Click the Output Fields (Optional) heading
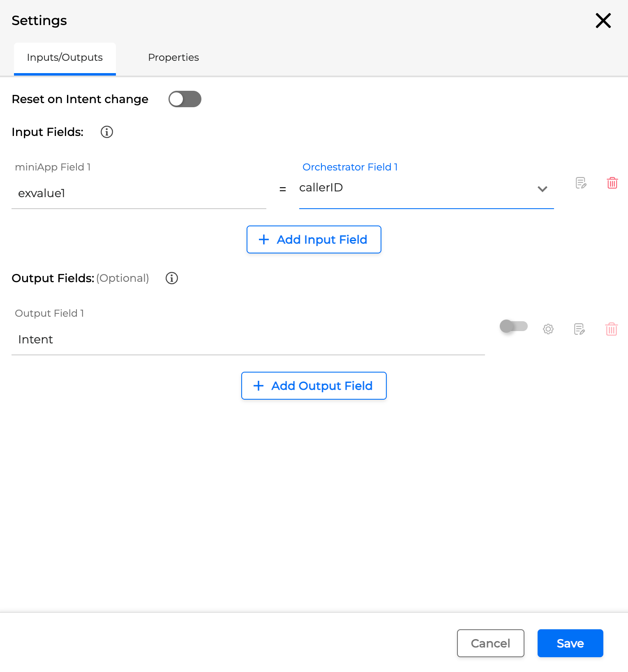 click(81, 278)
